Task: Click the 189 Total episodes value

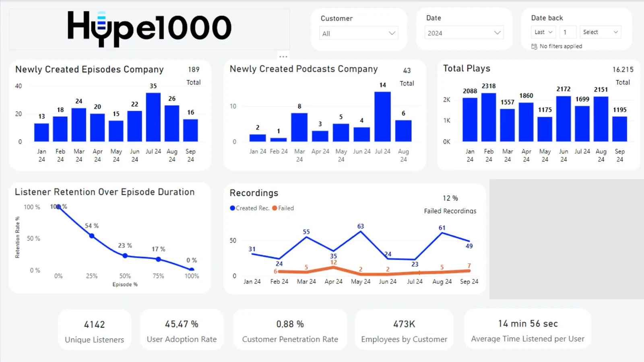Action: [194, 70]
